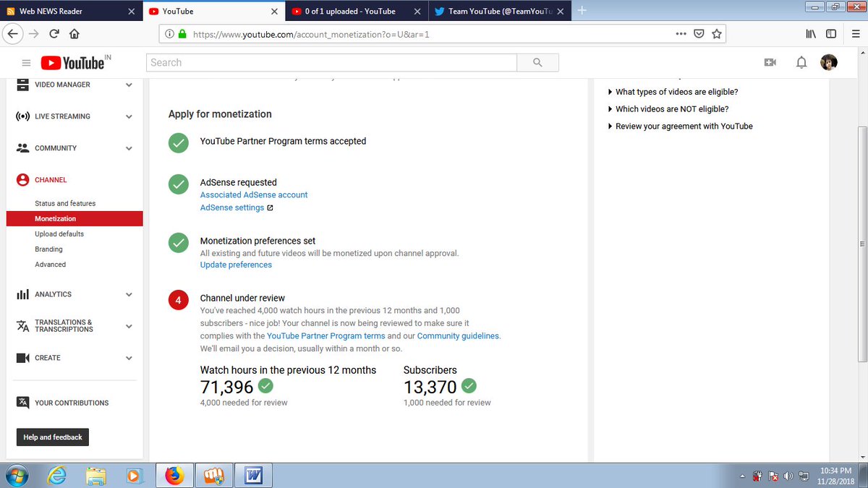Toggle the Firefox sidebar icon

831,33
